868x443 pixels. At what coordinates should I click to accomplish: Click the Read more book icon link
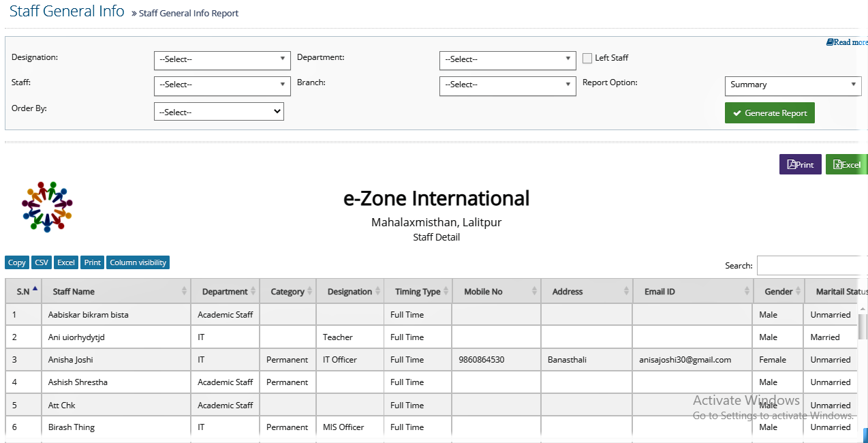[x=847, y=42]
